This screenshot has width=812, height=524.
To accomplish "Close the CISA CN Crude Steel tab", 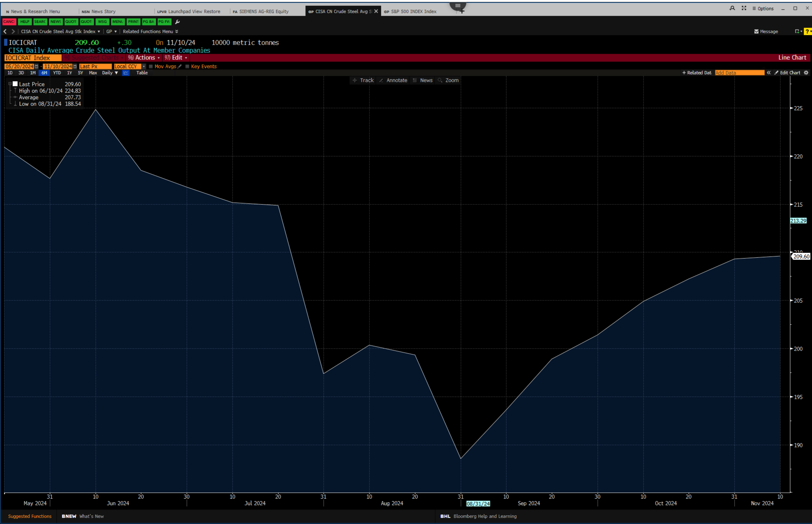I will [x=376, y=11].
